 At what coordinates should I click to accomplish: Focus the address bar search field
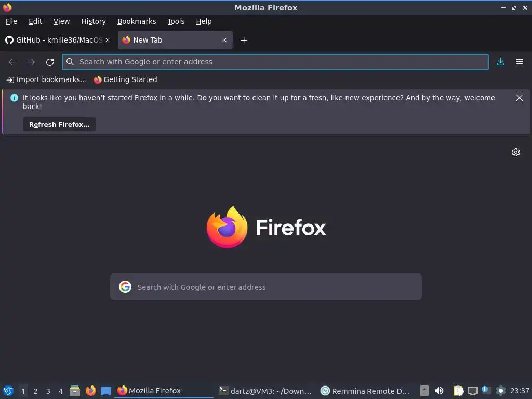pyautogui.click(x=275, y=62)
